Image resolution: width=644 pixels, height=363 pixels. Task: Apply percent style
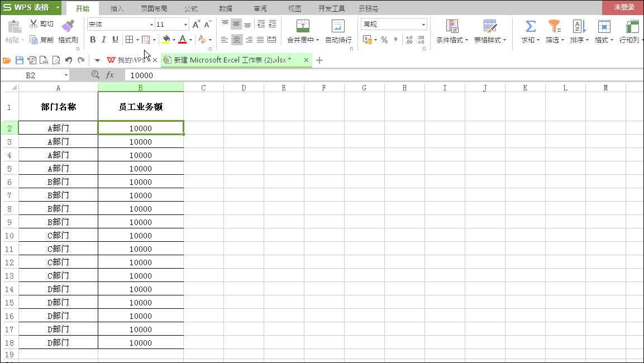point(384,40)
